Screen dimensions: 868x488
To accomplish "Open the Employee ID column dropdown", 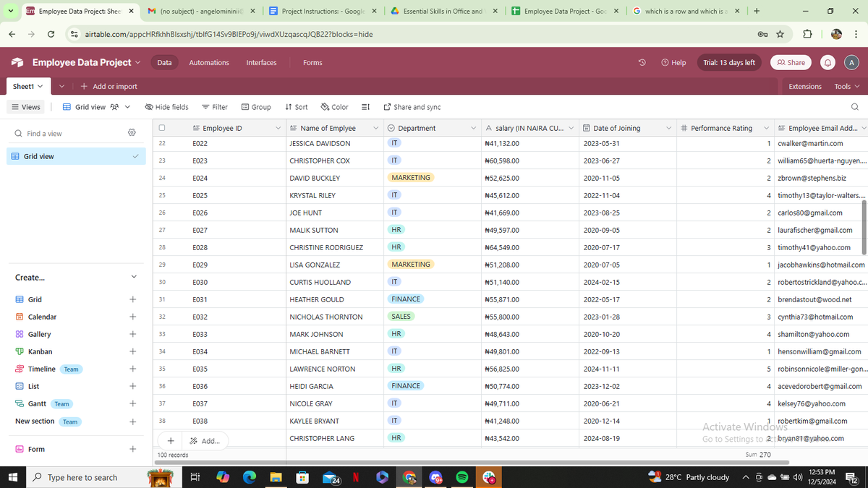I will [278, 128].
